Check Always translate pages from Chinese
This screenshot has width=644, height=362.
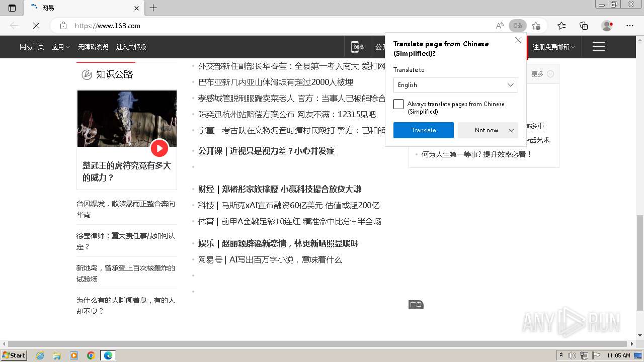tap(398, 104)
